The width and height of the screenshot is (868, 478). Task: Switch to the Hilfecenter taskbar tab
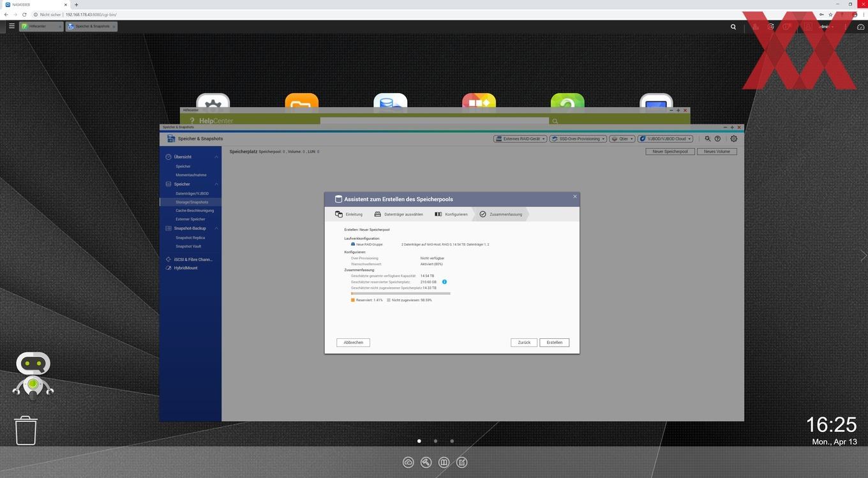[x=41, y=26]
